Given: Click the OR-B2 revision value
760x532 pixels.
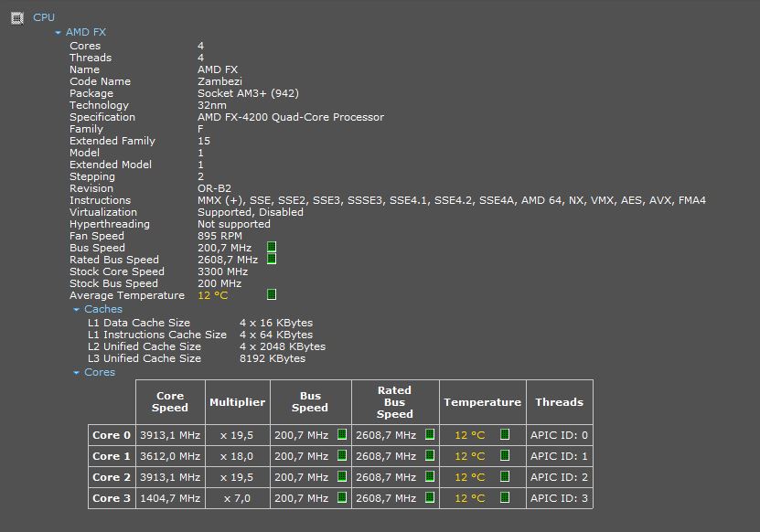Looking at the screenshot, I should click(214, 188).
